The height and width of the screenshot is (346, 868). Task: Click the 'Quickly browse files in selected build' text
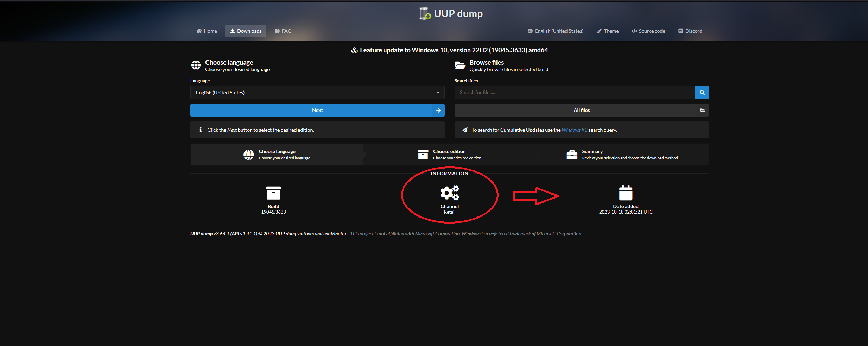[509, 69]
